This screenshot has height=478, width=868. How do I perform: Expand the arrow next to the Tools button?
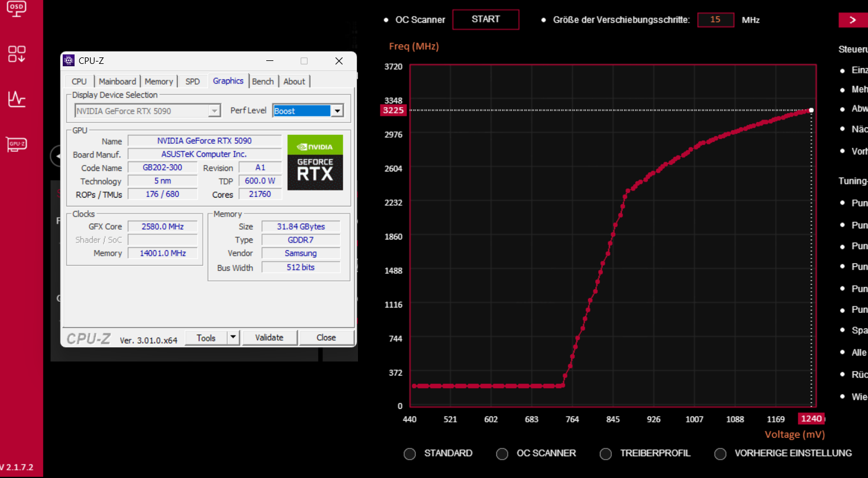pyautogui.click(x=233, y=338)
